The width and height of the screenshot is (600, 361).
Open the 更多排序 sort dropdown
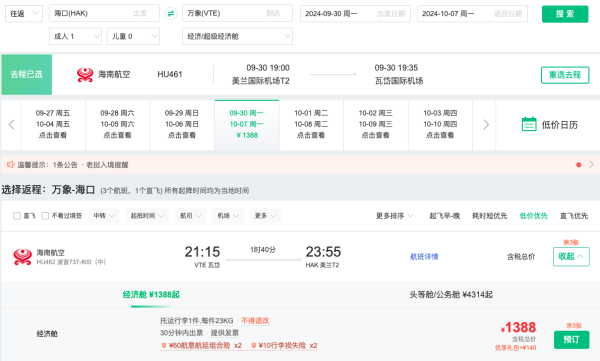pyautogui.click(x=394, y=216)
